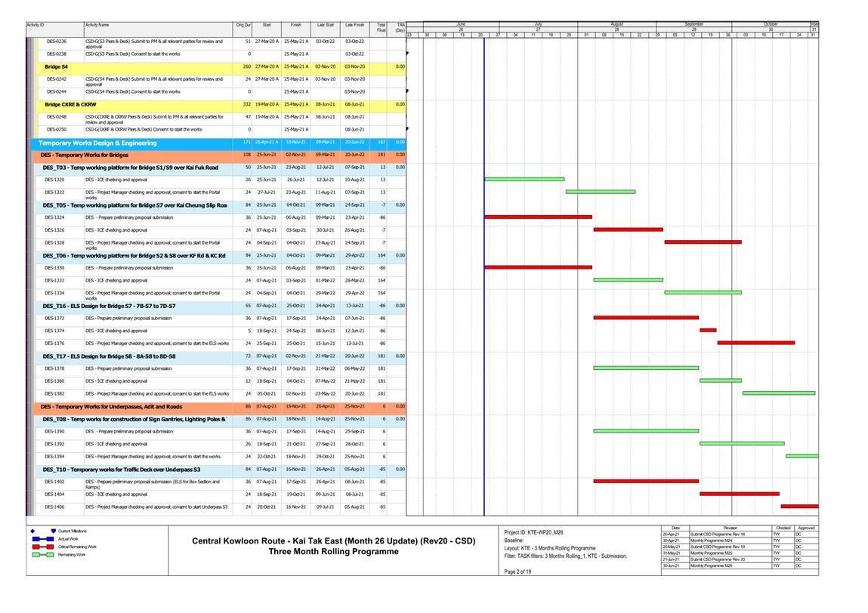Click the milestone marker on the DES-0238 row
Viewport: 868px width, 613px height.
(407, 54)
